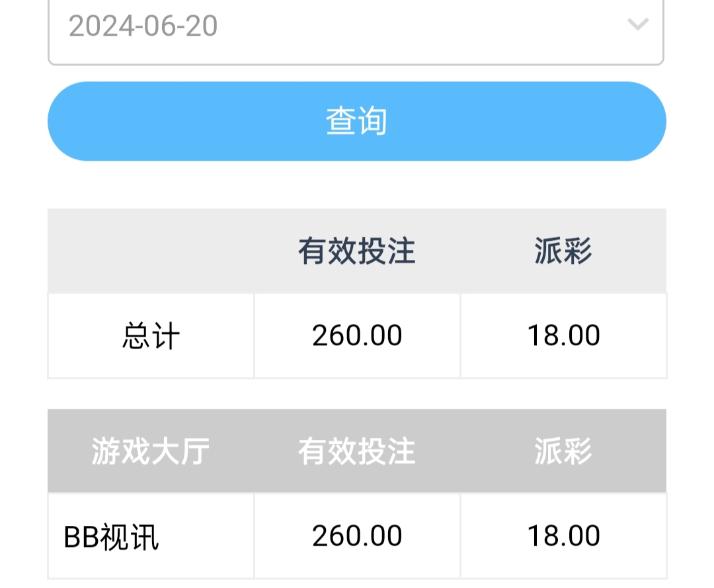The width and height of the screenshot is (714, 588).
Task: Click 260.00 in the 总计 row
Action: tap(357, 336)
